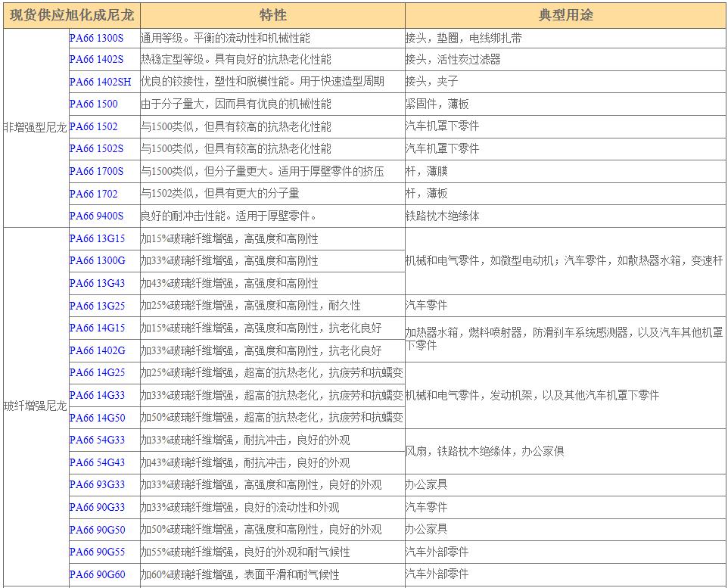Click the PA66 1402SH link
This screenshot has width=728, height=588.
pyautogui.click(x=101, y=82)
